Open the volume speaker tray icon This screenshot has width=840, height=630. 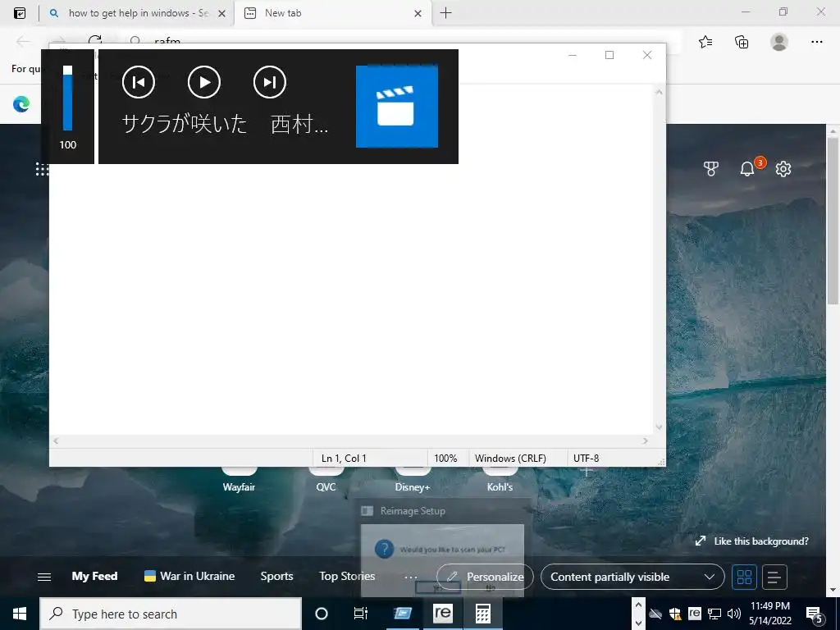coord(734,614)
